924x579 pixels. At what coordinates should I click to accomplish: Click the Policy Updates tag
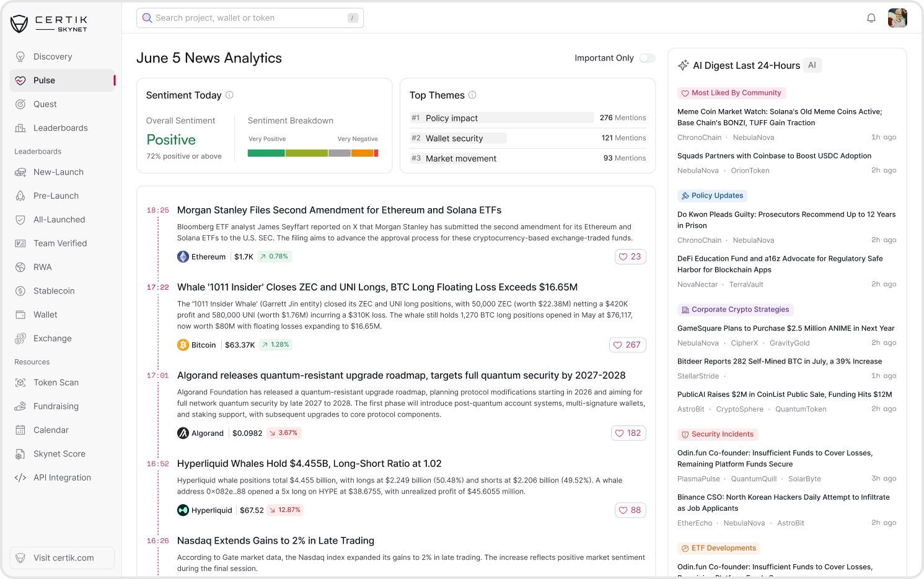pyautogui.click(x=712, y=196)
